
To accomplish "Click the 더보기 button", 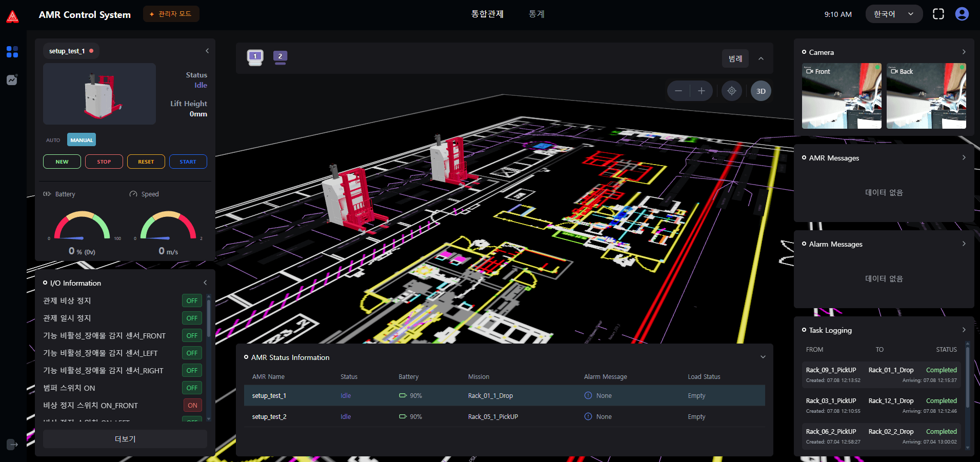I will pyautogui.click(x=125, y=439).
